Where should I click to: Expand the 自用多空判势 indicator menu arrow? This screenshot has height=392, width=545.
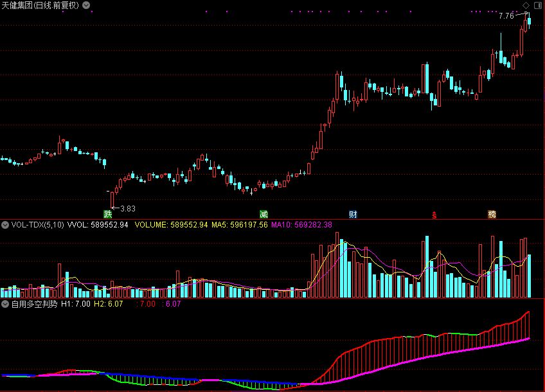(5, 304)
